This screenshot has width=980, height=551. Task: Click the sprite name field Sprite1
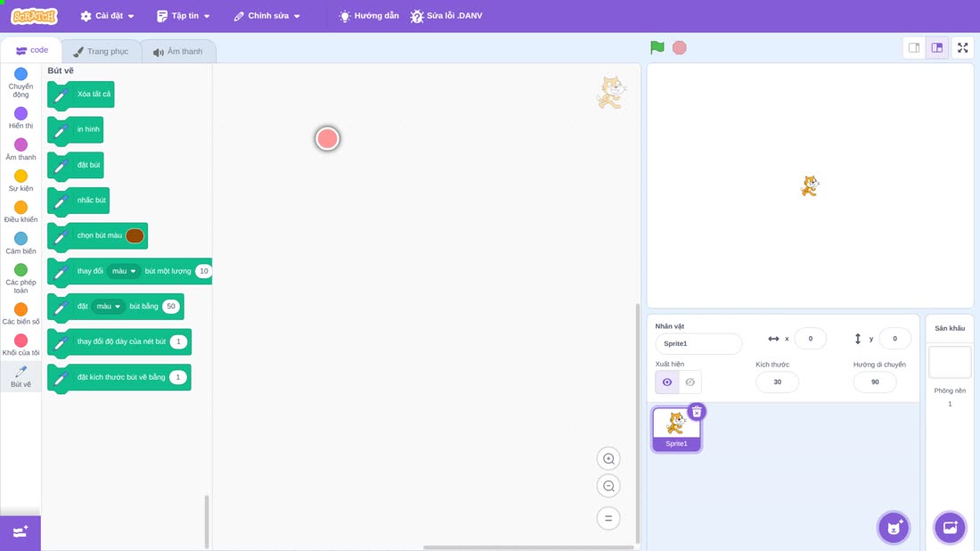698,343
